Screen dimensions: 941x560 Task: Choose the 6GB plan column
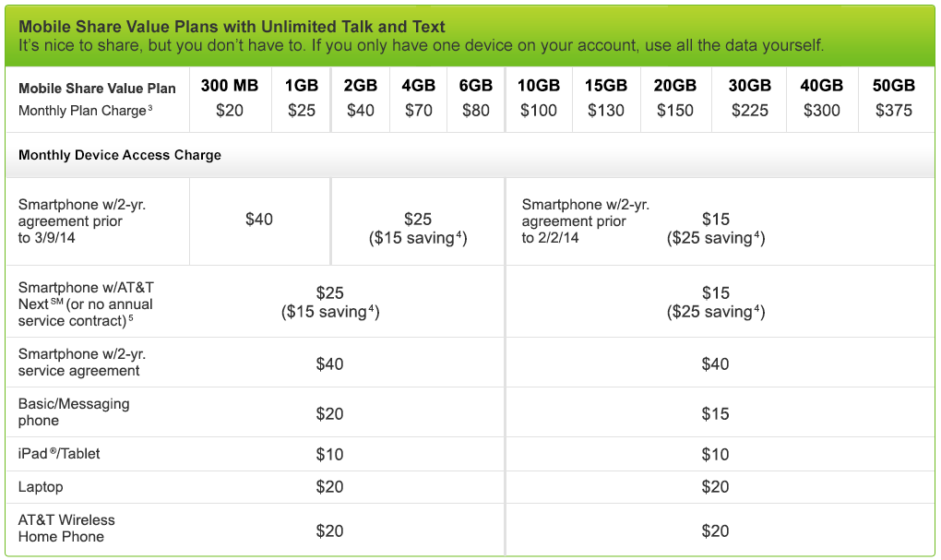point(476,86)
